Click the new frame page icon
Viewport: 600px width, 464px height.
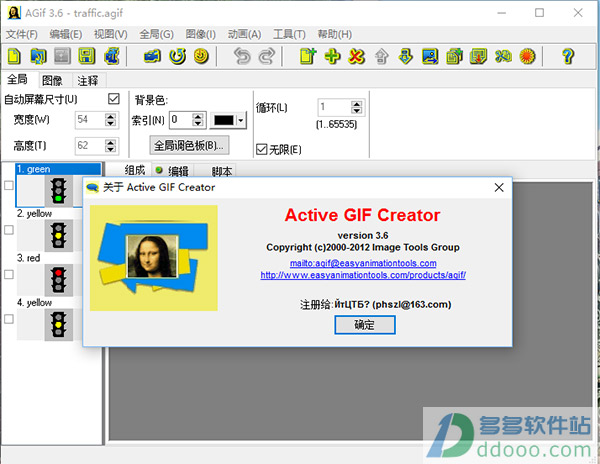[308, 56]
